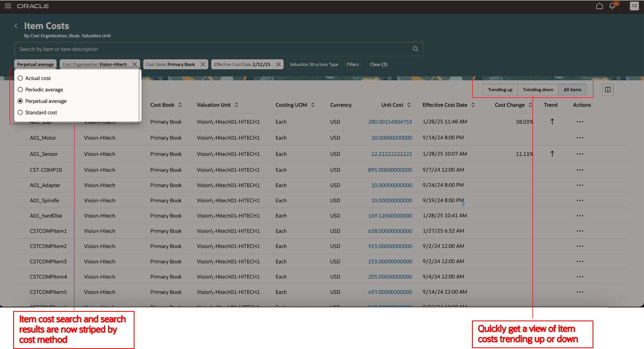644x349 pixels.
Task: Show items Trending down
Action: pos(538,90)
